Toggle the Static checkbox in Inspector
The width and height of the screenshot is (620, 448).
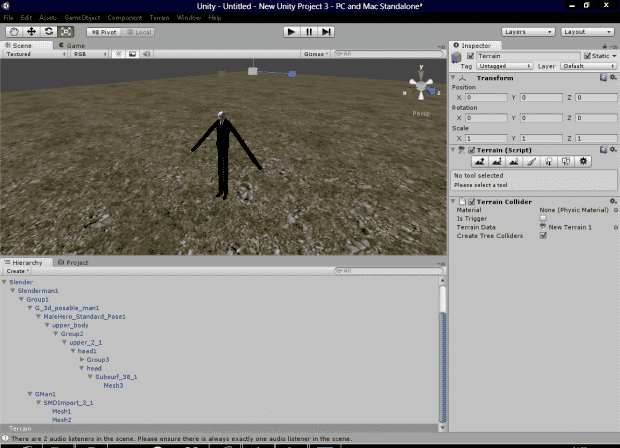(x=588, y=56)
